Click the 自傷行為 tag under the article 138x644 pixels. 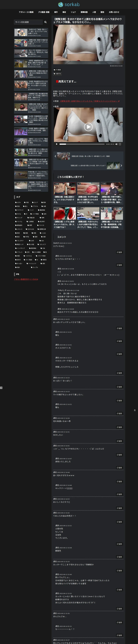click(57, 74)
